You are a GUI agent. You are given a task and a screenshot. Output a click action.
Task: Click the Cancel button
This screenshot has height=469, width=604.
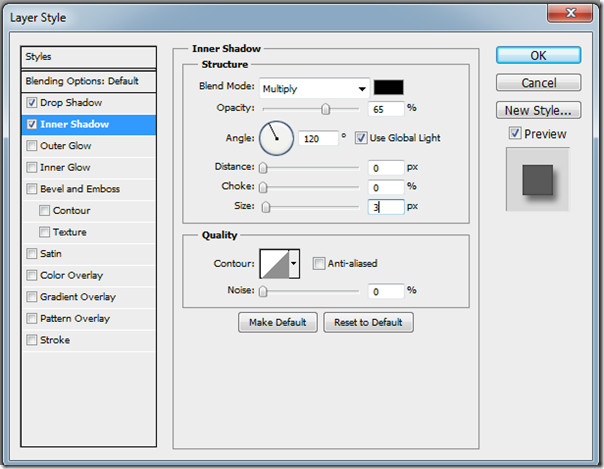539,83
